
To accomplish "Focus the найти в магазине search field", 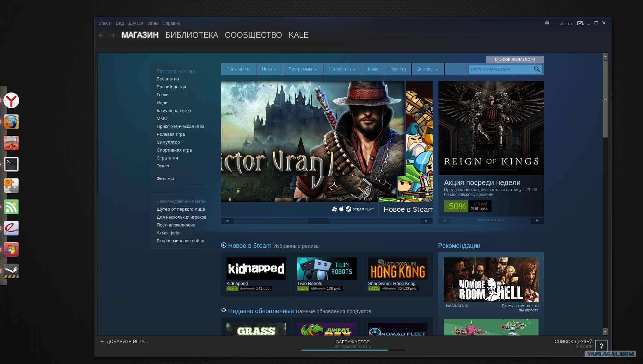I will tap(501, 69).
